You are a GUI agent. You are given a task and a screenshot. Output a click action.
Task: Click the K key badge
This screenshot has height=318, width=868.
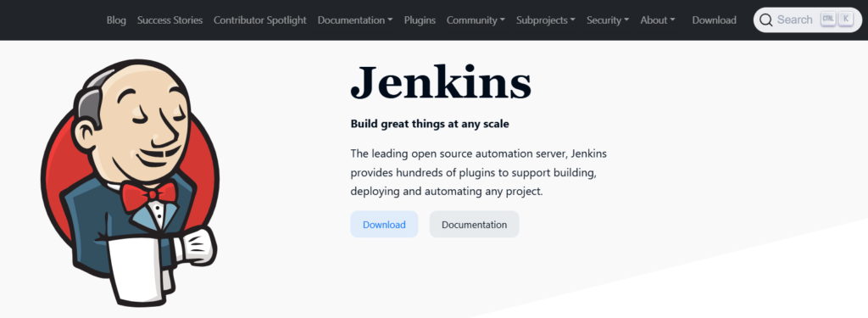(846, 19)
